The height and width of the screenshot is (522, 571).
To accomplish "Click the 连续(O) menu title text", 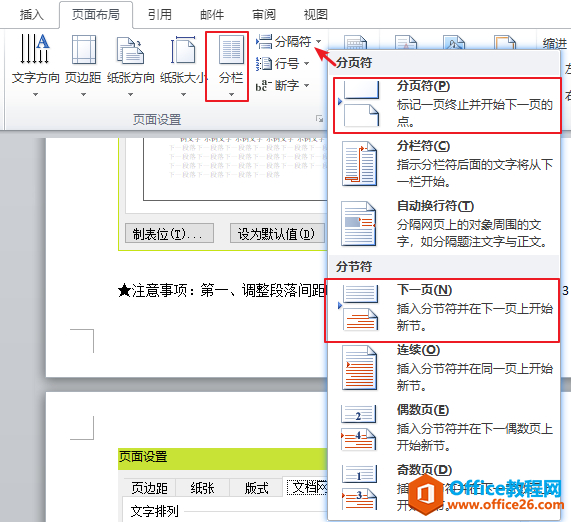I will (418, 350).
